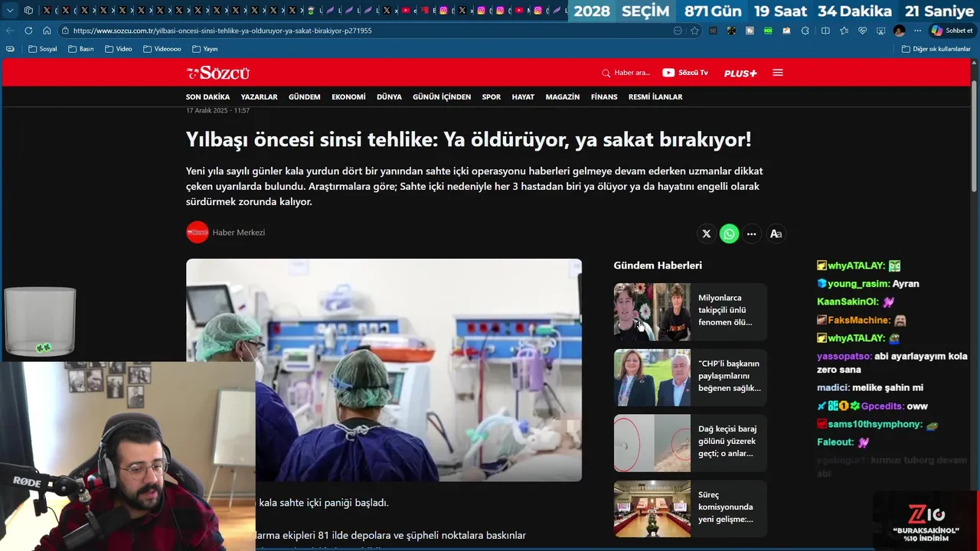Go back with the browser back arrow
Image resolution: width=980 pixels, height=551 pixels.
(9, 31)
